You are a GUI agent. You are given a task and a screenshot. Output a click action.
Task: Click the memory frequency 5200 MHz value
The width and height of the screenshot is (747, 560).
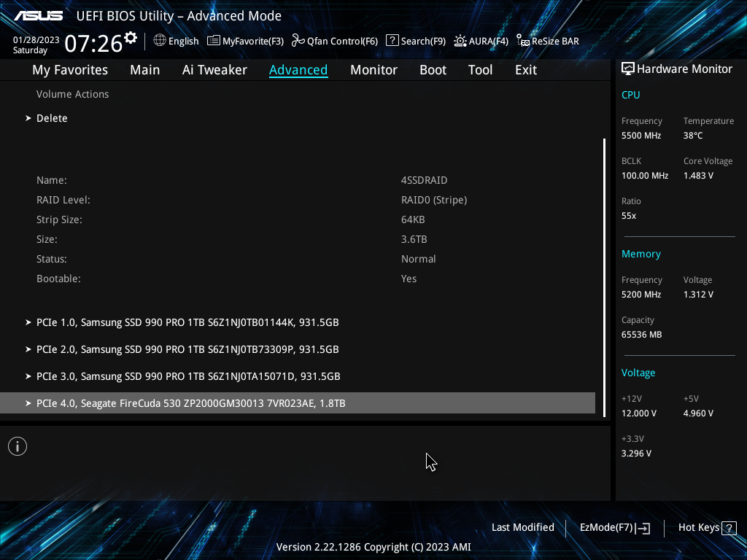click(x=640, y=295)
